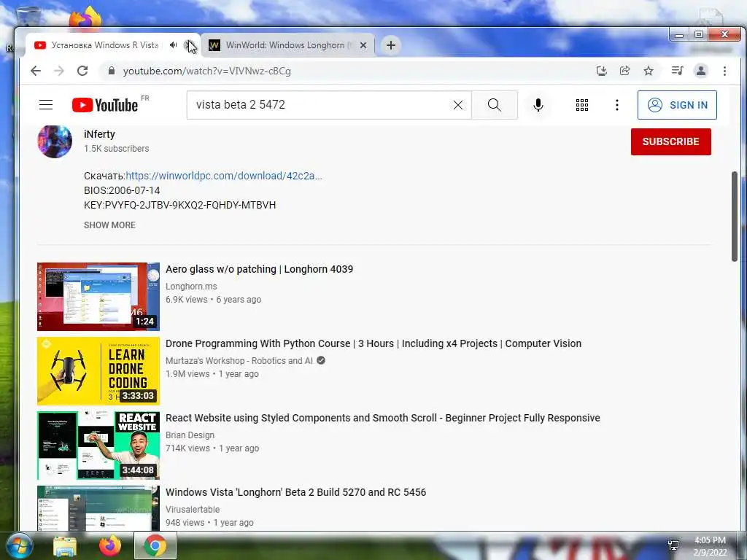Close the WinWorld tab
This screenshot has width=747, height=560.
[363, 45]
